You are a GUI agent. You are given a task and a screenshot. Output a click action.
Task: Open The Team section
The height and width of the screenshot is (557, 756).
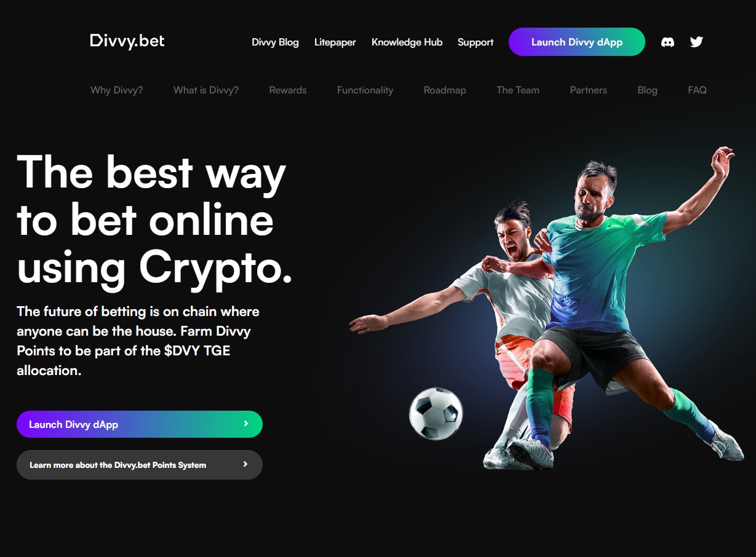pyautogui.click(x=518, y=90)
